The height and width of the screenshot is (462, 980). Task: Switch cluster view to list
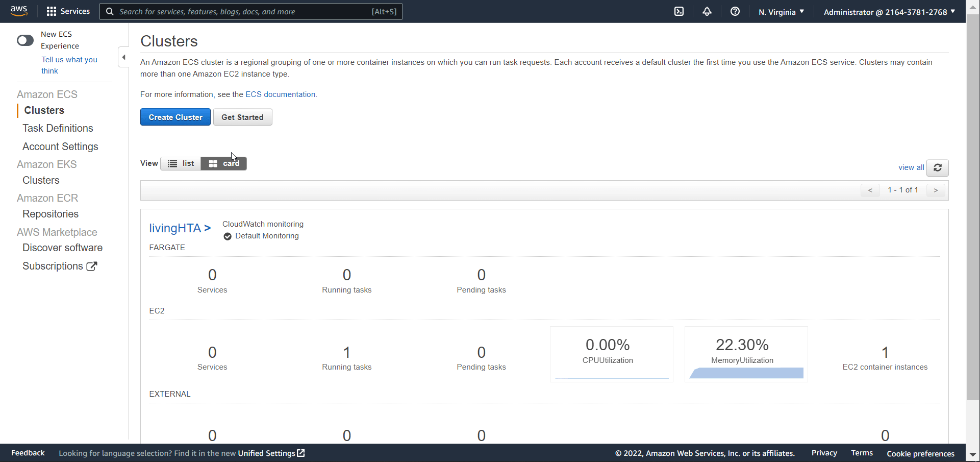(181, 163)
